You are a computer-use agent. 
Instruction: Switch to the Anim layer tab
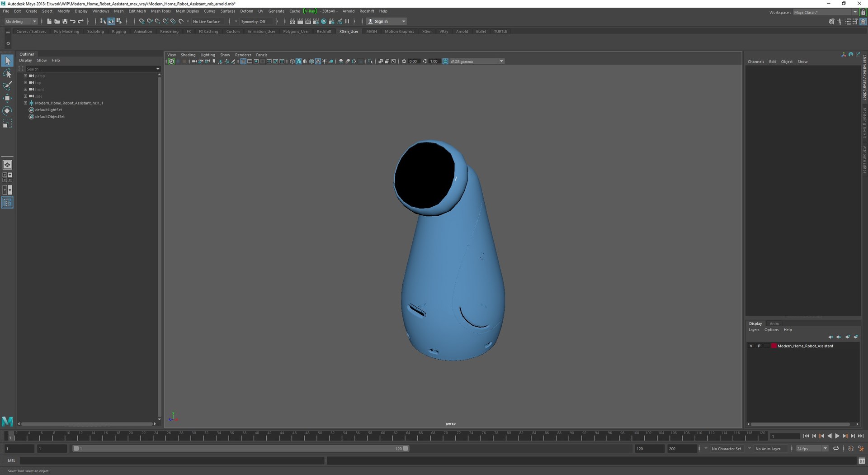pos(774,323)
